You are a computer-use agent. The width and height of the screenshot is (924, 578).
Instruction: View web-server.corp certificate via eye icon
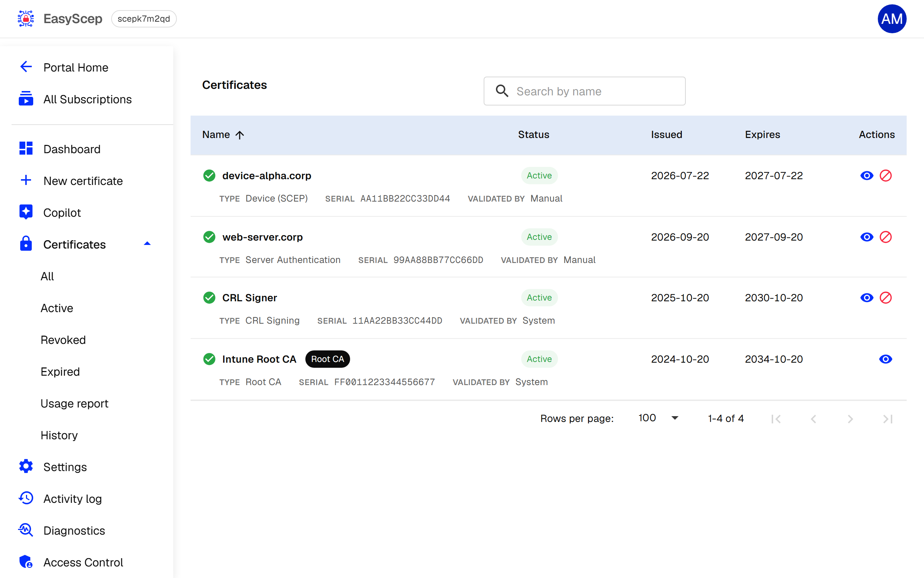click(x=866, y=237)
